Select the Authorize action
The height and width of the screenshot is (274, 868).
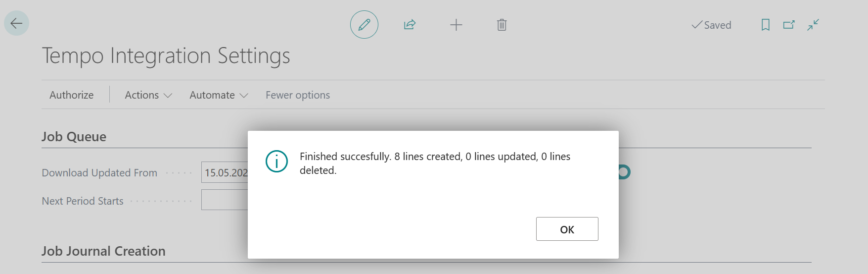point(72,95)
